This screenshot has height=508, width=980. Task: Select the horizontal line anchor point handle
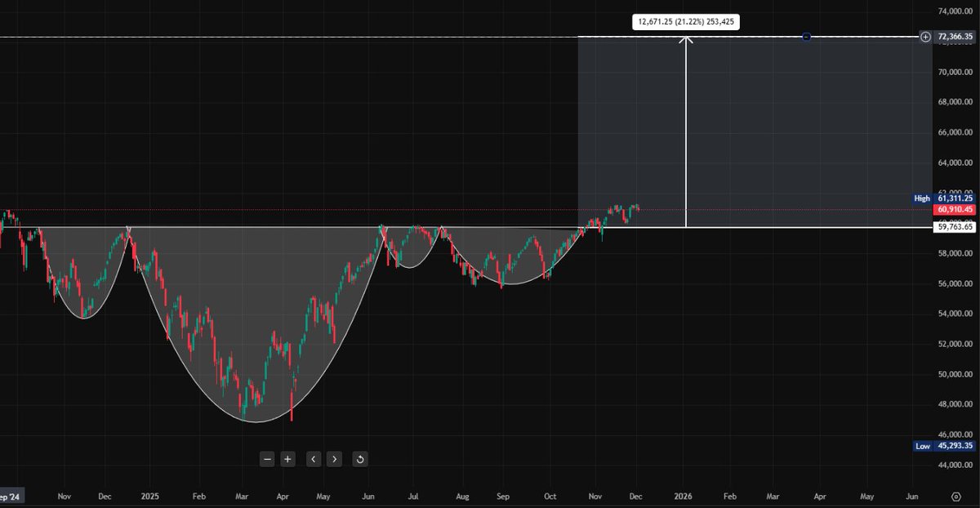806,37
